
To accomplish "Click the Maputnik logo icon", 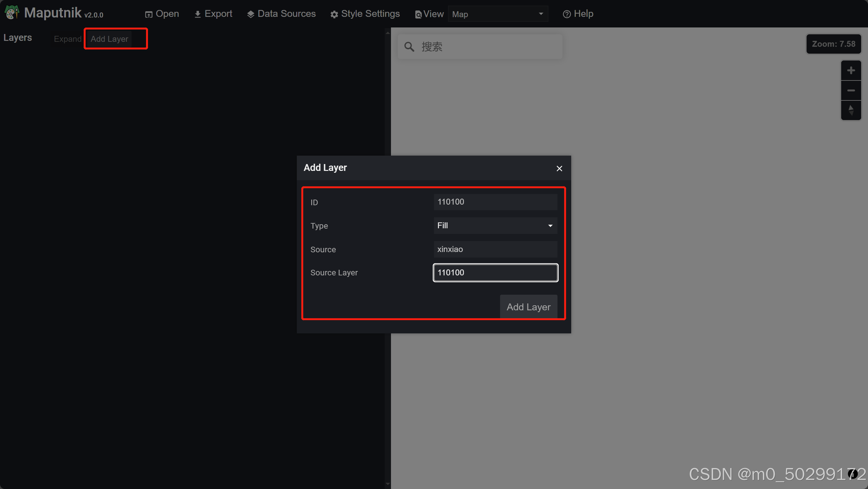I will (12, 13).
